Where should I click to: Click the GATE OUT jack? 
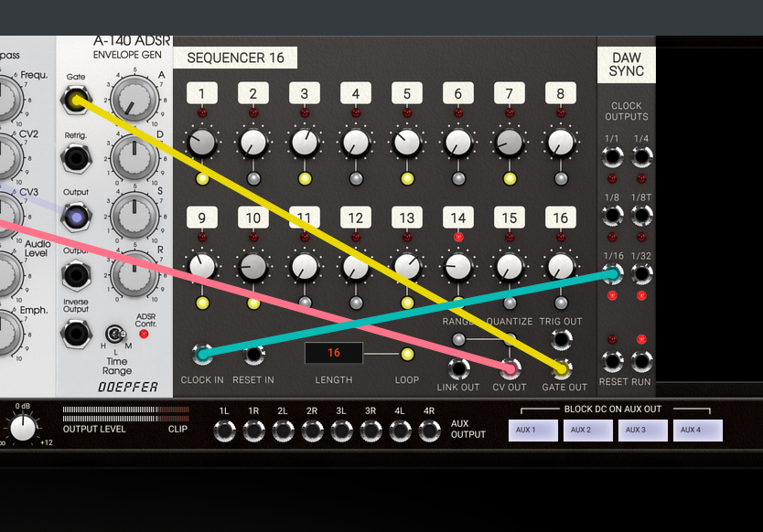pyautogui.click(x=561, y=368)
